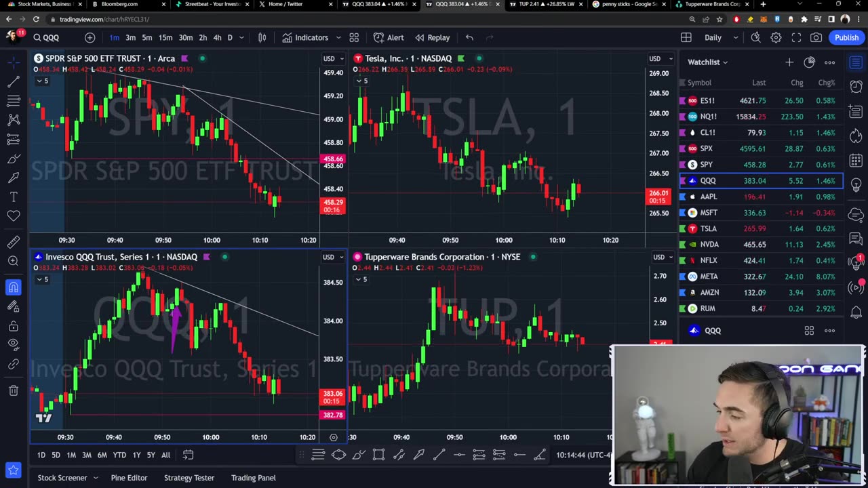Open the watchlist more options menu

click(829, 62)
